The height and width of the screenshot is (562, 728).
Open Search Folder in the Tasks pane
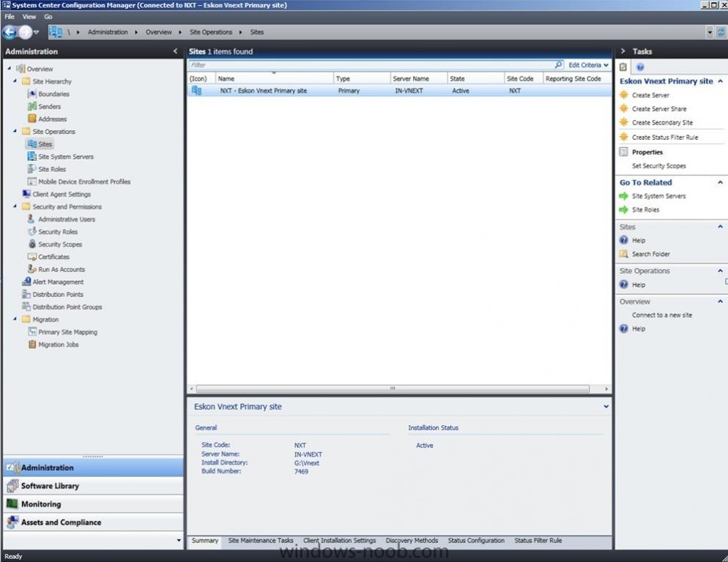click(x=651, y=255)
